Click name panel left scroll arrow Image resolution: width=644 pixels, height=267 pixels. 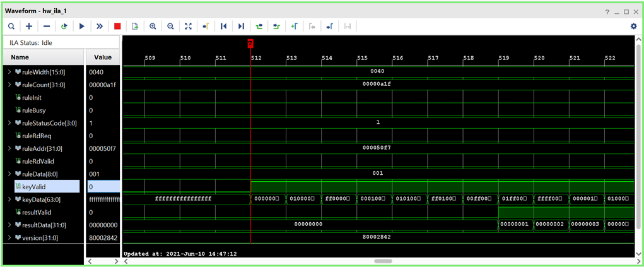(90, 261)
